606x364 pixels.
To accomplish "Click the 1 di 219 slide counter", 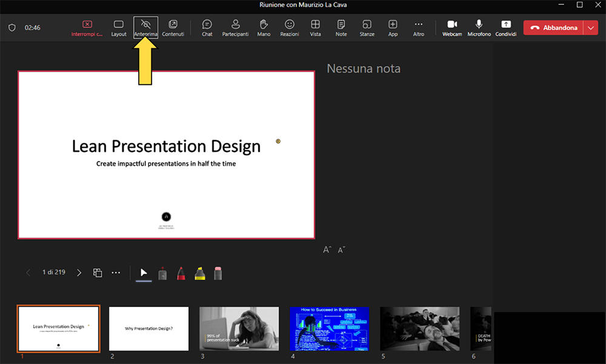I will [54, 273].
